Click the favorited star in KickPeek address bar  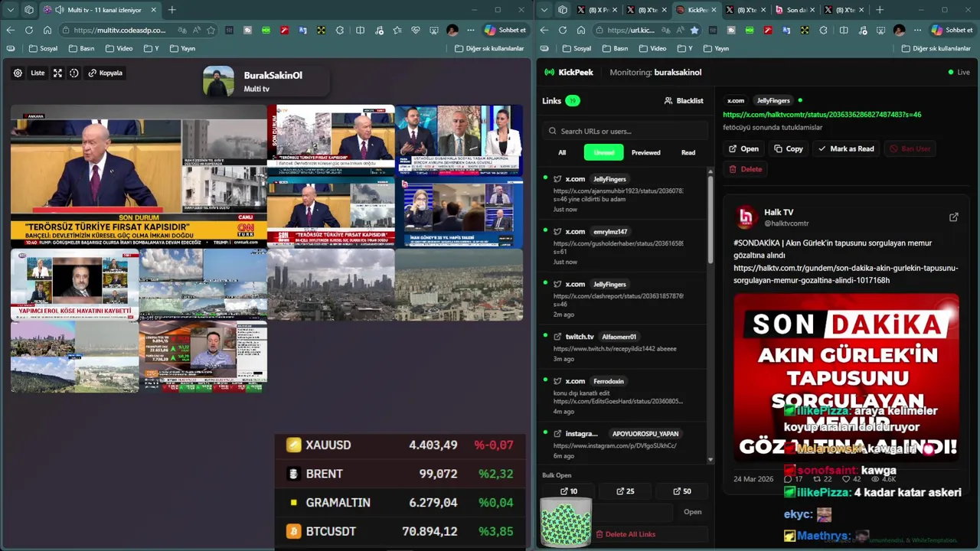[694, 30]
